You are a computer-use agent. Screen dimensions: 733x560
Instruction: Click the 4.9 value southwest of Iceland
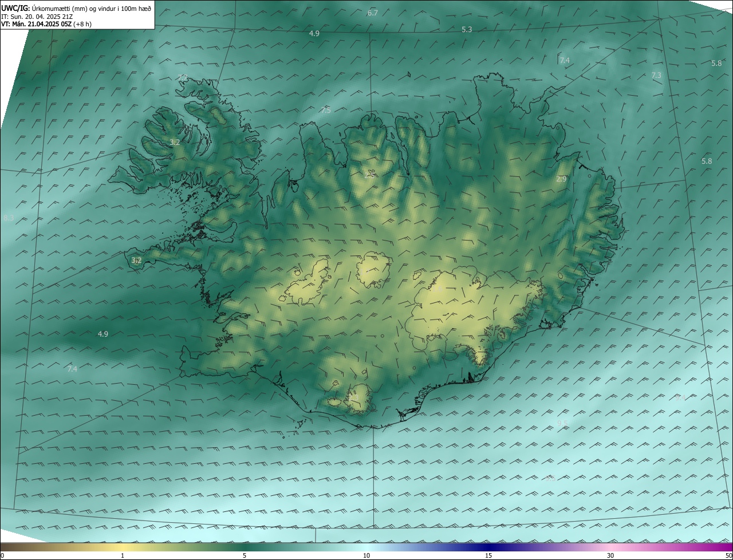(103, 334)
